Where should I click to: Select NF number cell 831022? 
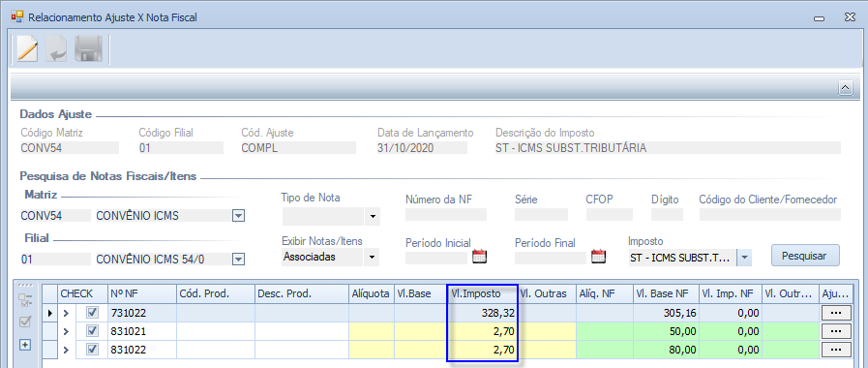(x=141, y=350)
